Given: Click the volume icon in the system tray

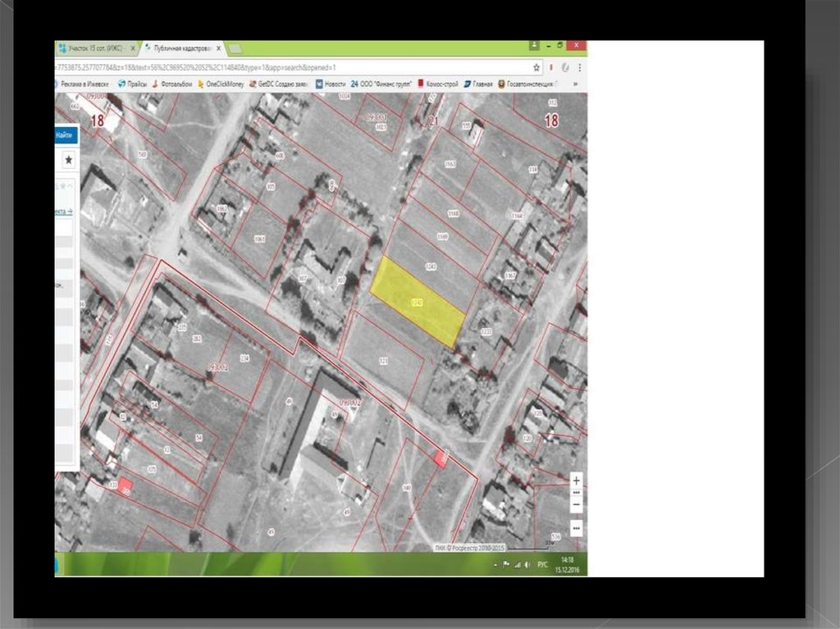Looking at the screenshot, I should pyautogui.click(x=529, y=565).
